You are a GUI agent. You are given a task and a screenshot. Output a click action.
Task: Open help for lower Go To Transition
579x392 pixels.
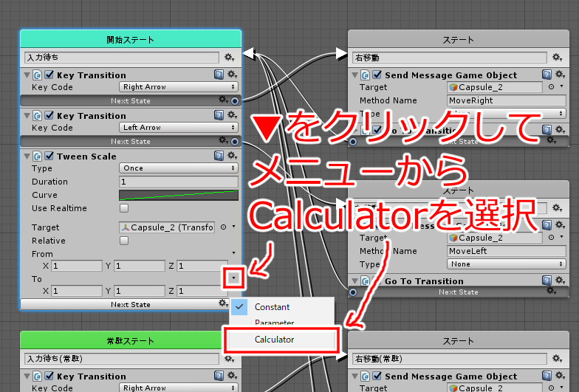547,281
